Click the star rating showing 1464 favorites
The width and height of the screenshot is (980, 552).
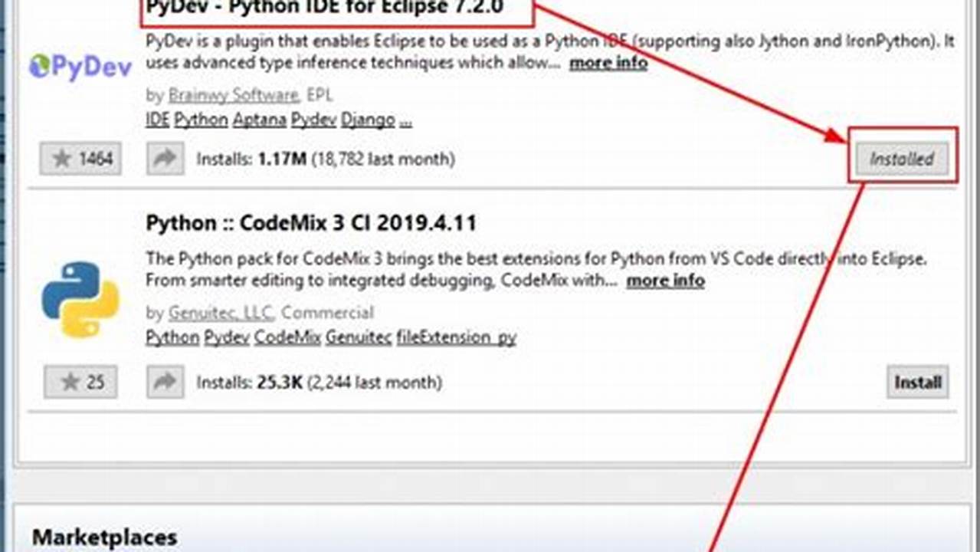[x=80, y=159]
